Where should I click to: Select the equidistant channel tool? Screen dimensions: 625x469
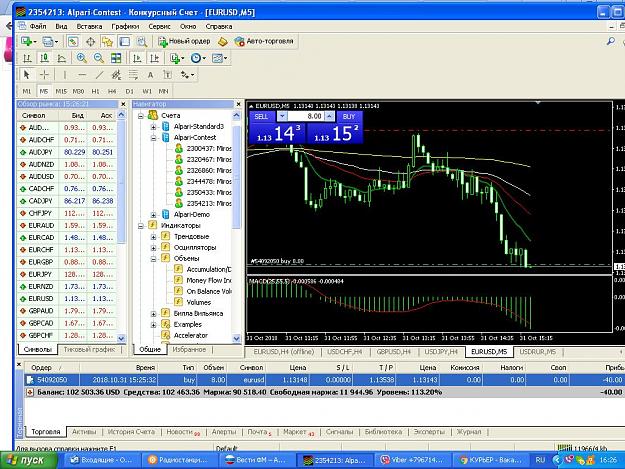point(116,75)
